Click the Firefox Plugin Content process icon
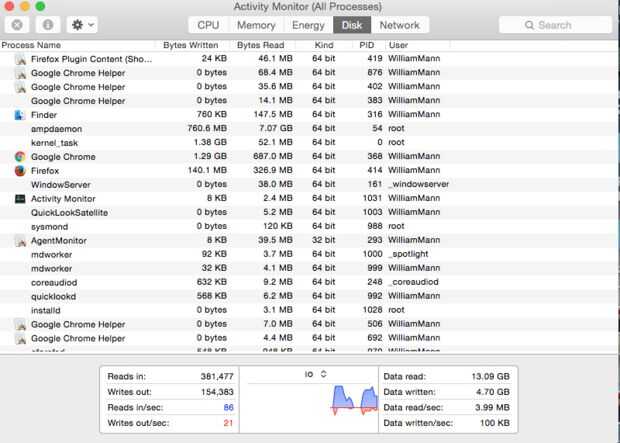This screenshot has width=620, height=443. pos(20,59)
